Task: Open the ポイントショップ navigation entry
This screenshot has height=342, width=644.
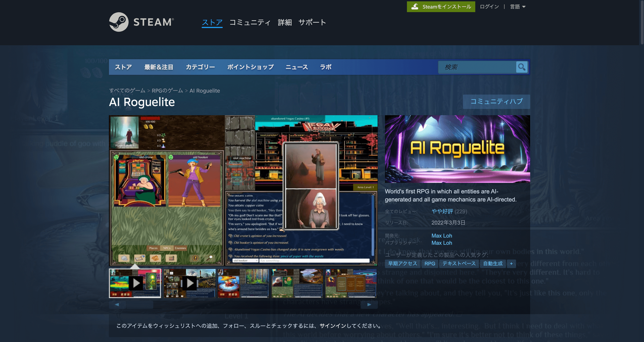Action: 251,67
